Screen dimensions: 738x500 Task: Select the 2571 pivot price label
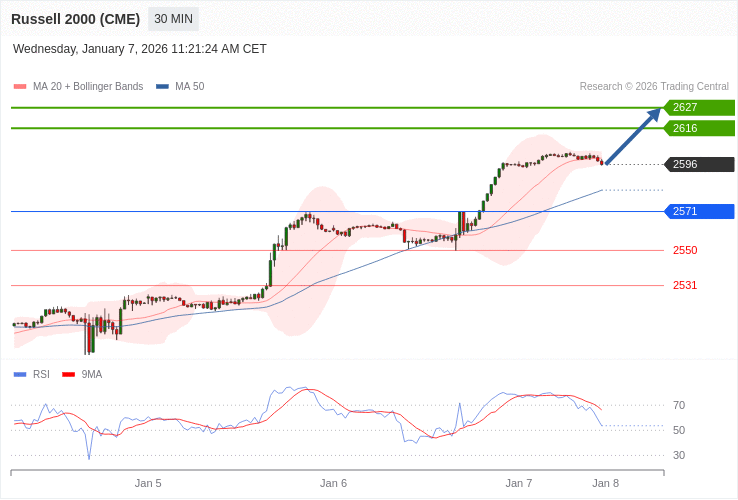[699, 211]
